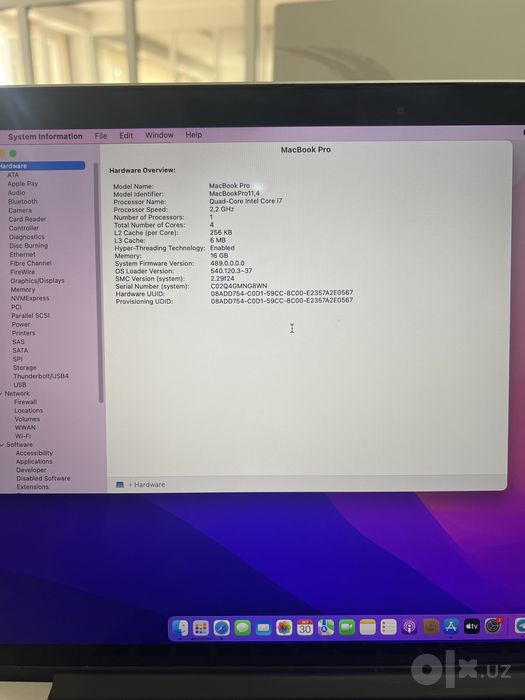Select NVMExpress in the sidebar
The image size is (525, 700).
[30, 298]
